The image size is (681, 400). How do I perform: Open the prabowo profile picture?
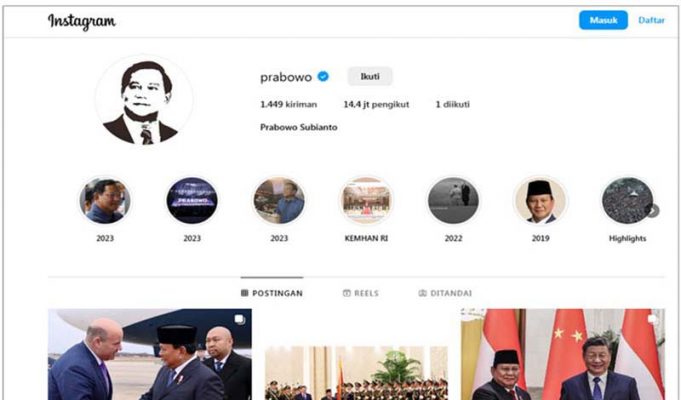coord(144,102)
